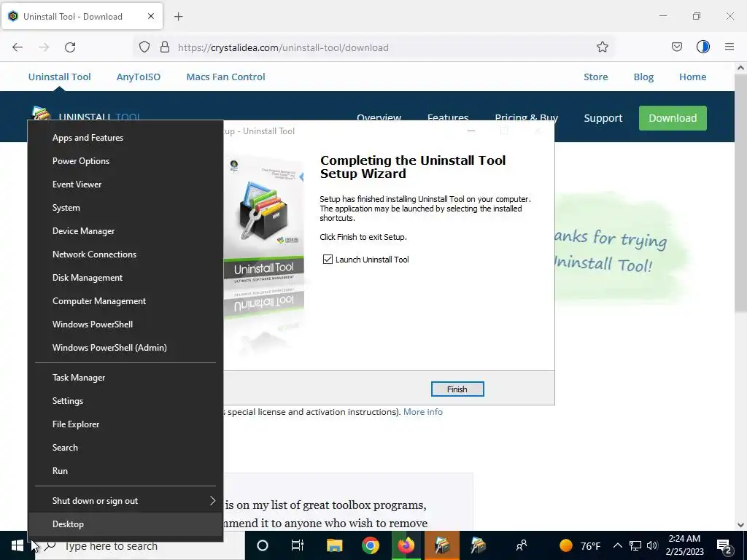Select Desktop at the menu bottom
The width and height of the screenshot is (747, 560).
point(125,524)
